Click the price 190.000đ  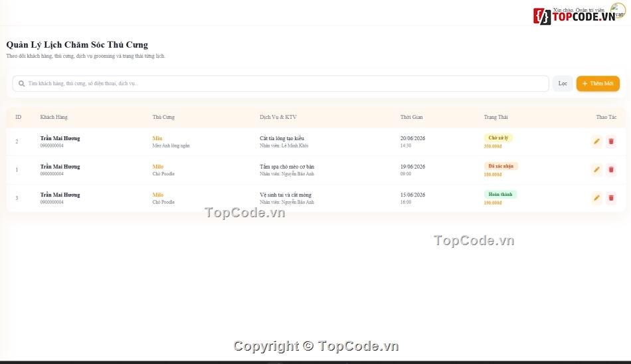(493, 203)
